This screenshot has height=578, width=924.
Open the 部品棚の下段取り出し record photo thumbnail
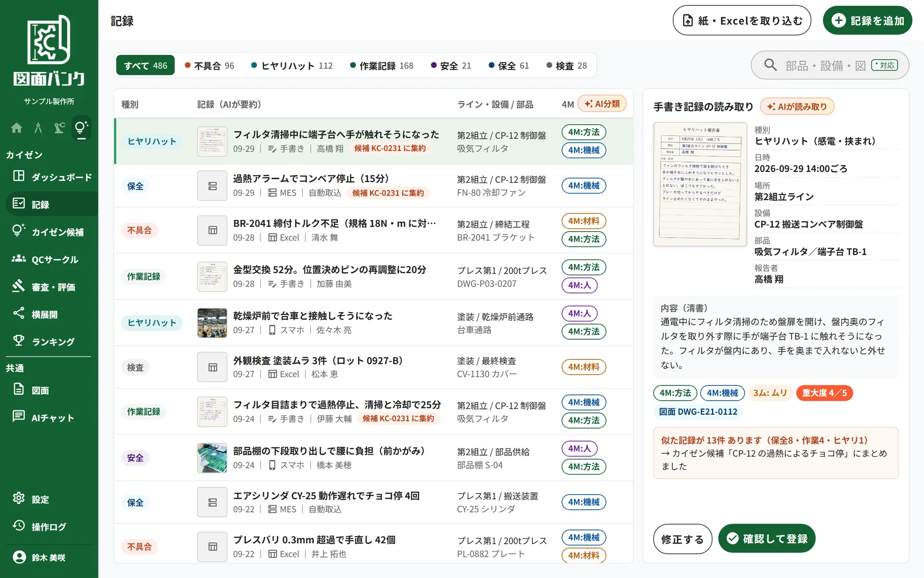(x=212, y=458)
